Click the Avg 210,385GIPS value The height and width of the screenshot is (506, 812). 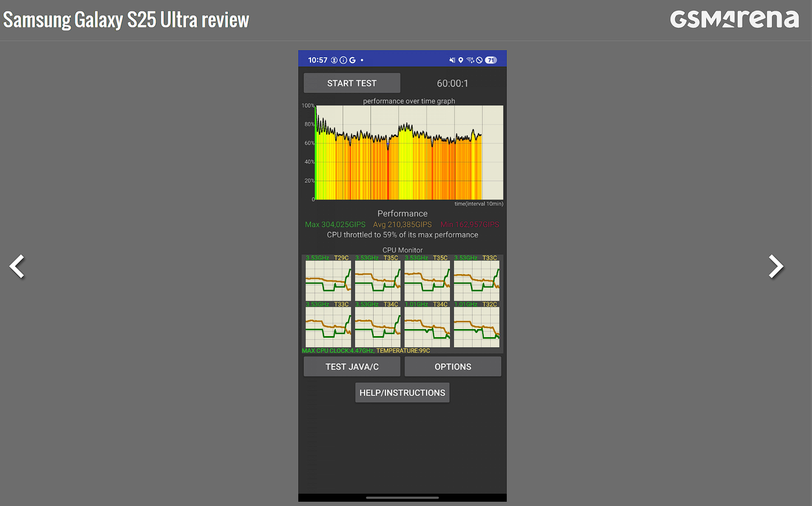[x=403, y=224]
